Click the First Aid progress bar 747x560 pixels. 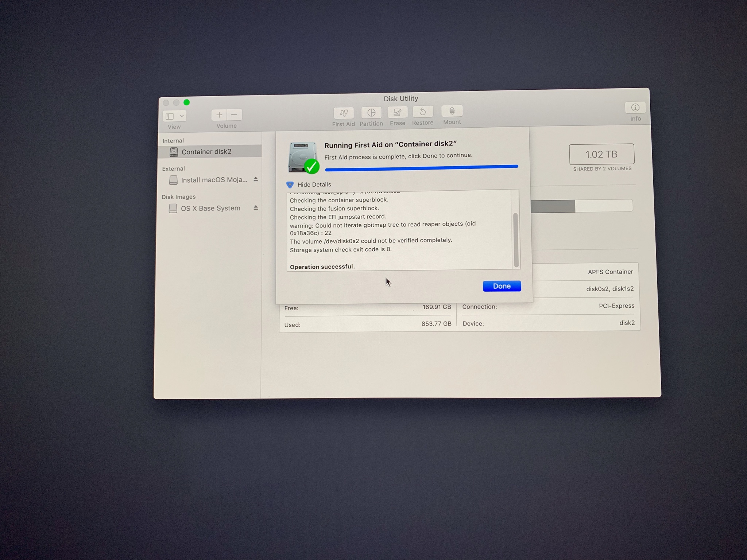tap(421, 168)
